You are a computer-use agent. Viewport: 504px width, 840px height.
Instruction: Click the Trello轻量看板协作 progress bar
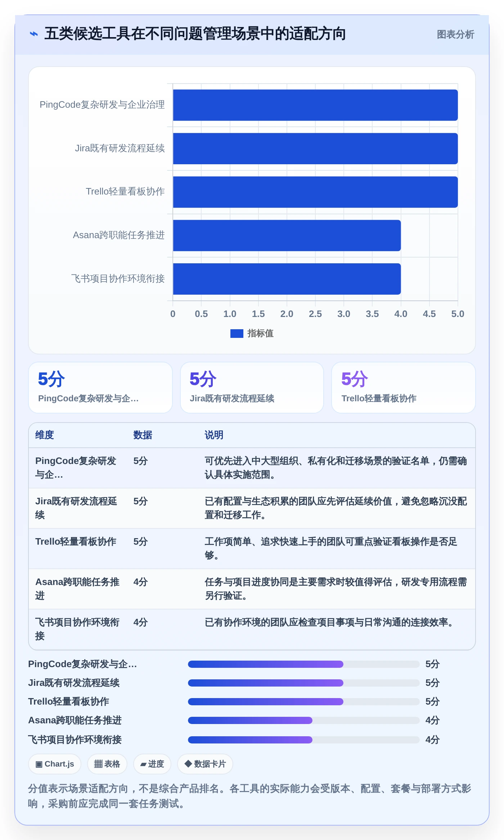click(x=304, y=702)
